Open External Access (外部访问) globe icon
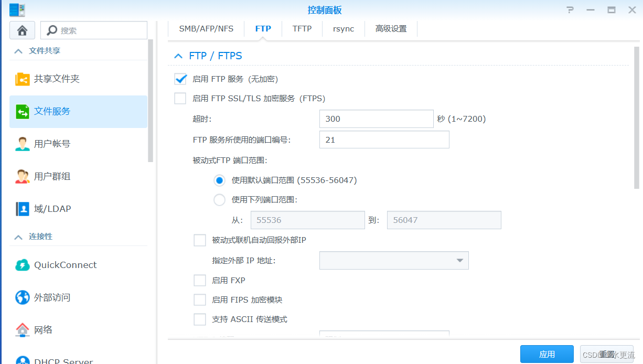Viewport: 643px width, 364px height. coord(23,297)
